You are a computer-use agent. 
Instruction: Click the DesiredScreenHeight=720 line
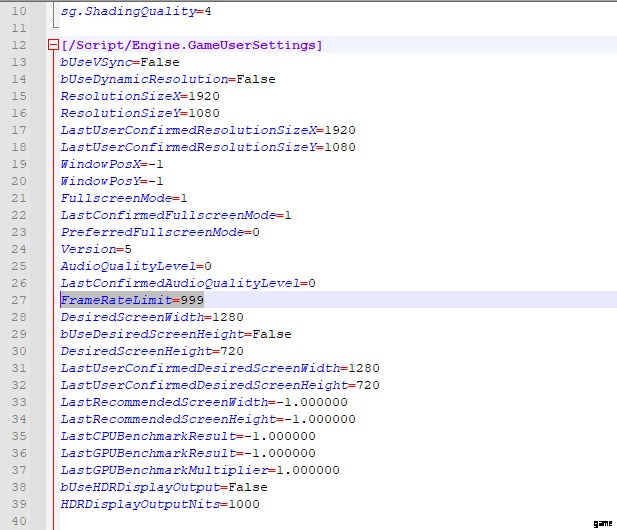[x=150, y=351]
